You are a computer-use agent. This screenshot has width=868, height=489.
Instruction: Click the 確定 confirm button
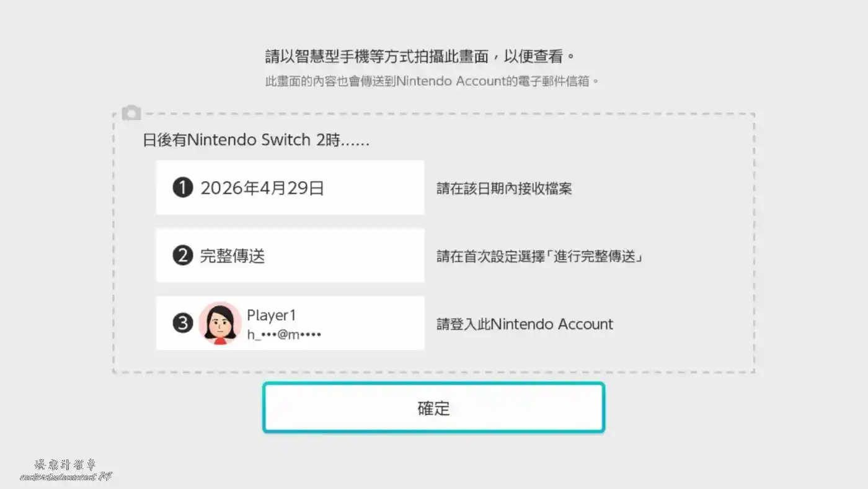pos(433,408)
